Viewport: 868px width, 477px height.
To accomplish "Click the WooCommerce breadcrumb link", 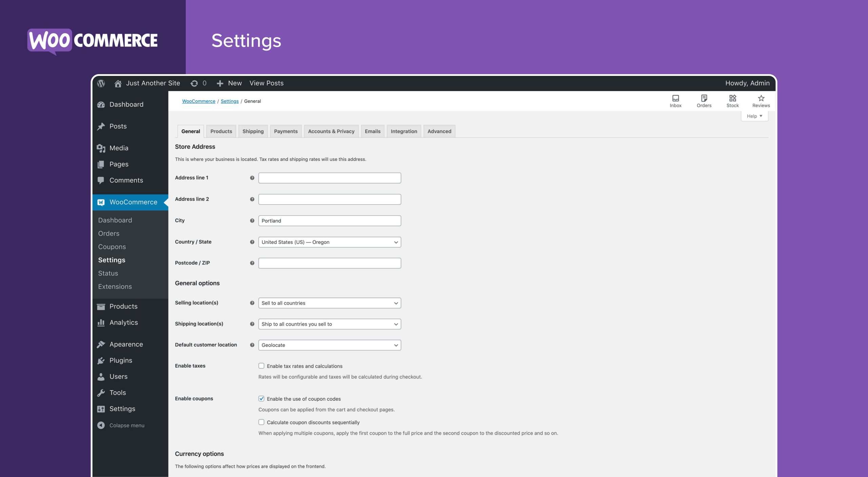I will coord(199,101).
